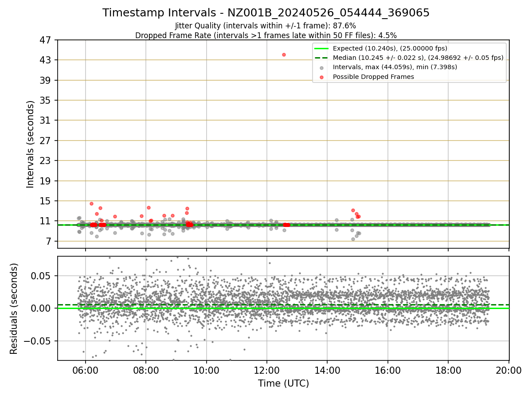Select the 'Dropped Frame Rate' subtitle showing 4.5%
This screenshot has width=532, height=399.
[266, 35]
